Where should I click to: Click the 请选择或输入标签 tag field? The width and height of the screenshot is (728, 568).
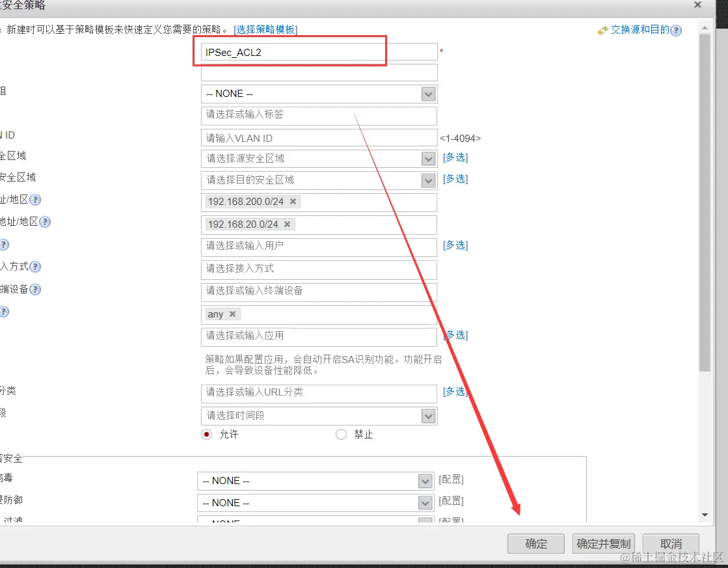click(319, 116)
